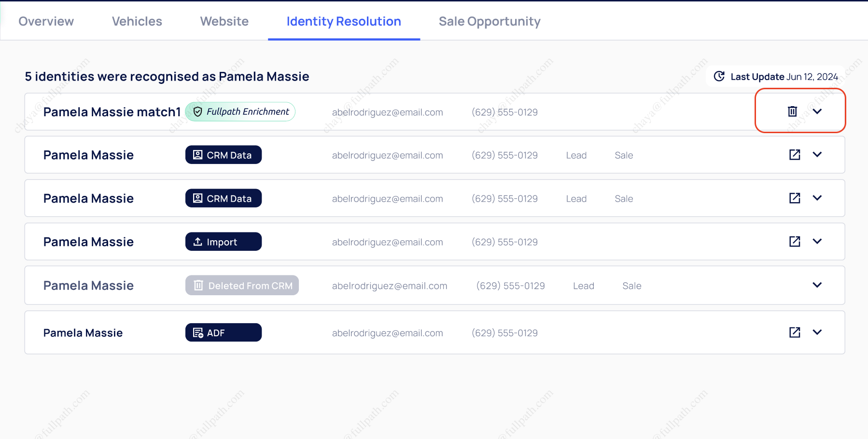This screenshot has height=439, width=868.
Task: Select the Website tab
Action: pyautogui.click(x=224, y=22)
